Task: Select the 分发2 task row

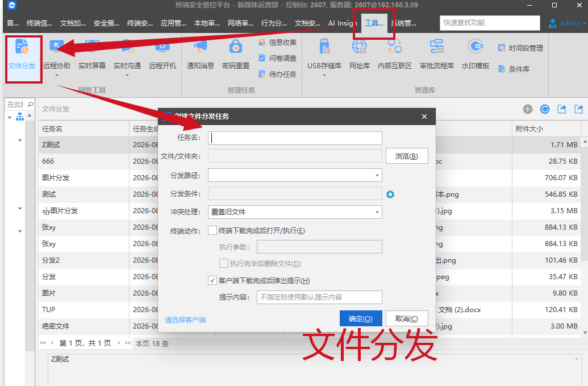Action: pyautogui.click(x=51, y=260)
